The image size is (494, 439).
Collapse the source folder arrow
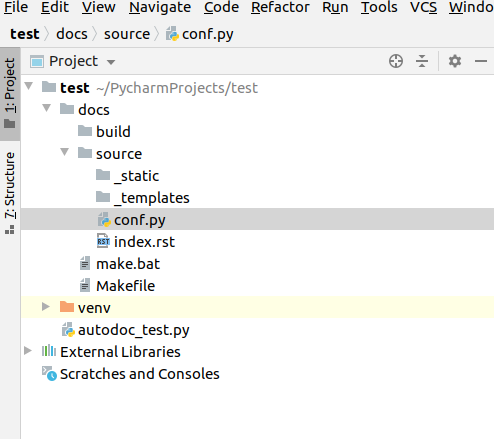tap(65, 152)
